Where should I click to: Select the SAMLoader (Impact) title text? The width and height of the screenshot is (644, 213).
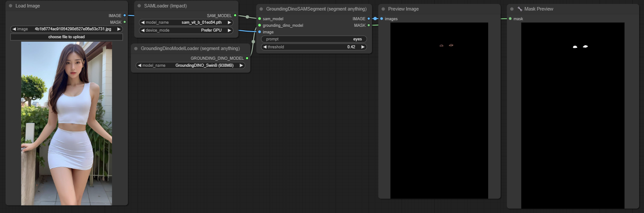tap(165, 6)
